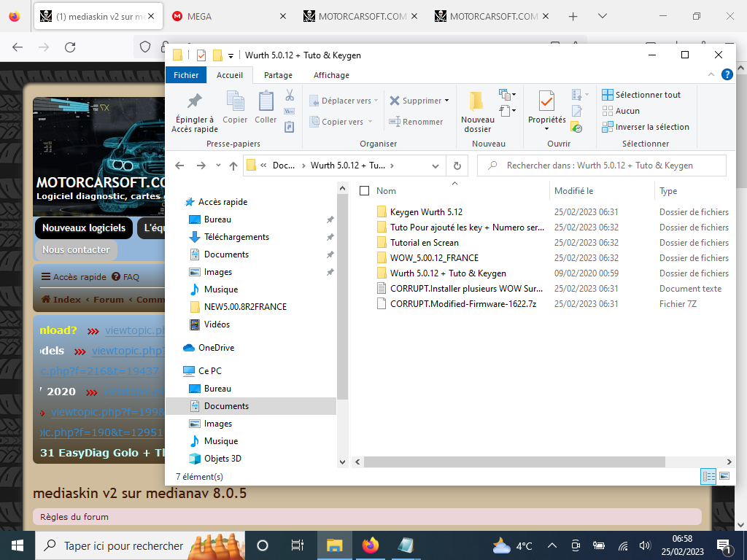Show hidden system tray icons

551,545
